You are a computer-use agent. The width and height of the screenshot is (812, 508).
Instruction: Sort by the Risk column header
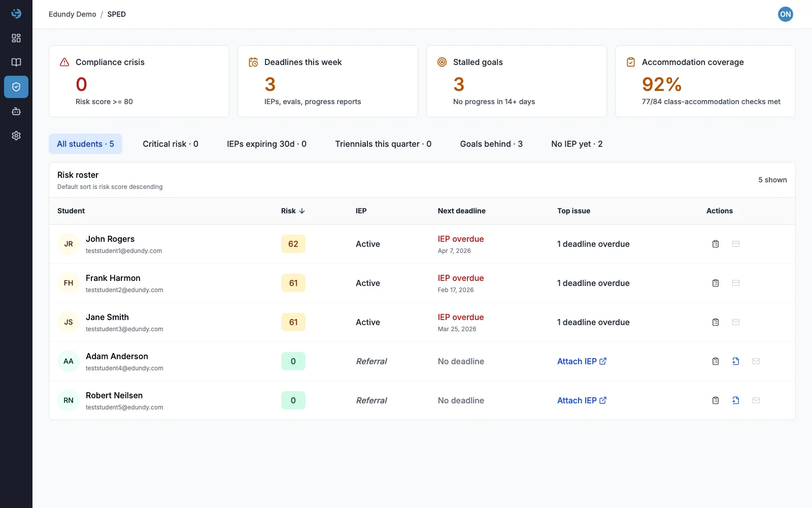pyautogui.click(x=293, y=211)
